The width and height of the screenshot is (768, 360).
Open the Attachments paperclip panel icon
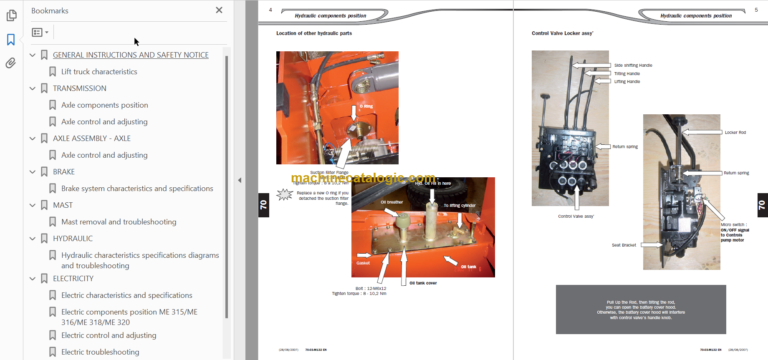[11, 63]
